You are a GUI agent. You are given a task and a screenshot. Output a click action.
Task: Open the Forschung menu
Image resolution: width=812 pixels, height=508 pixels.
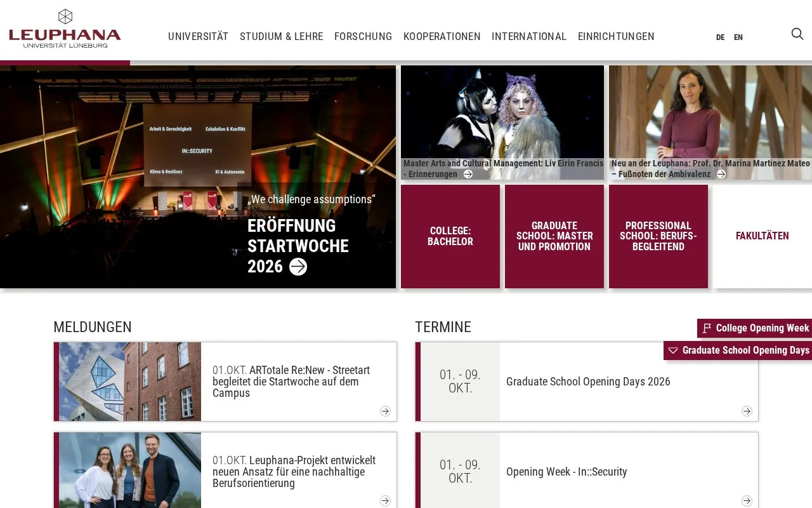(x=363, y=36)
